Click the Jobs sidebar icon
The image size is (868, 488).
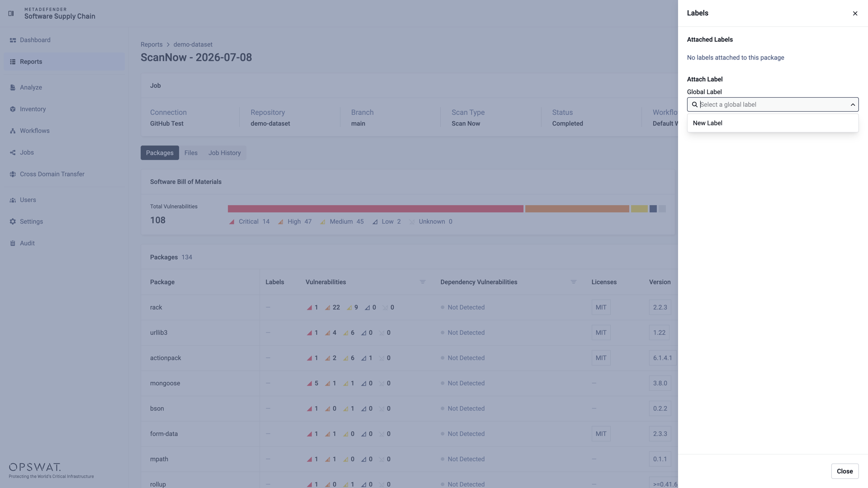point(13,153)
